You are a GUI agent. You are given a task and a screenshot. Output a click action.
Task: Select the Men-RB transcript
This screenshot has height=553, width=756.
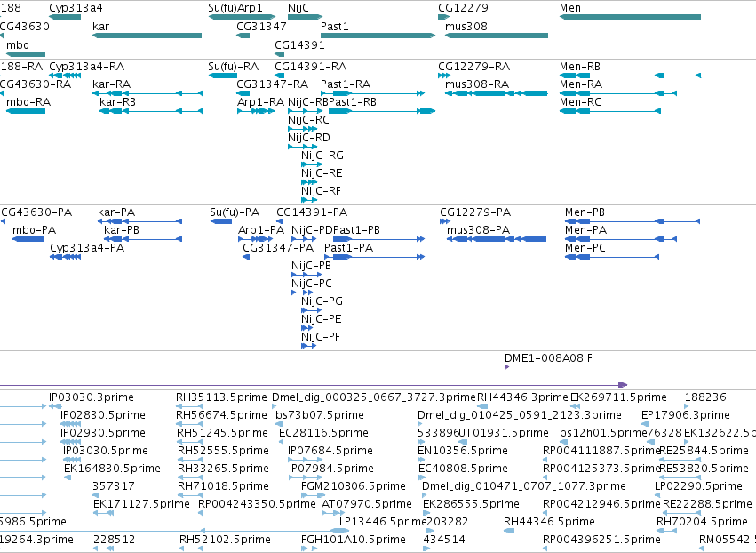630,76
